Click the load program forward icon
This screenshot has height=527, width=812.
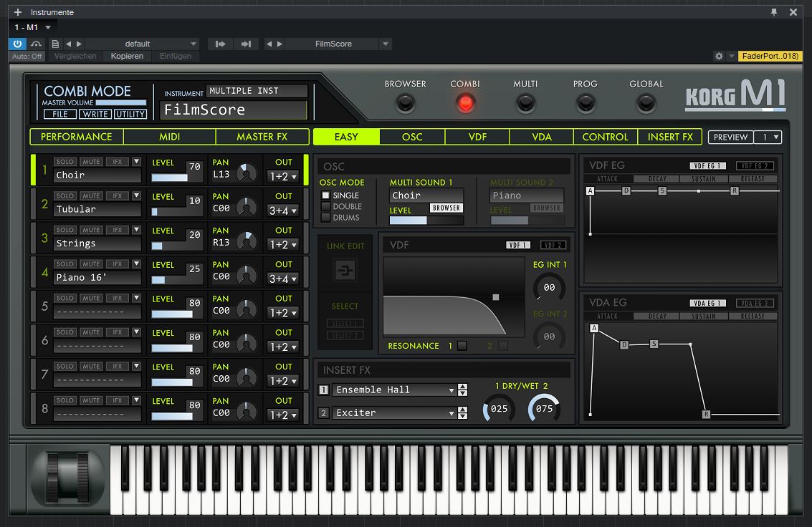[x=220, y=44]
